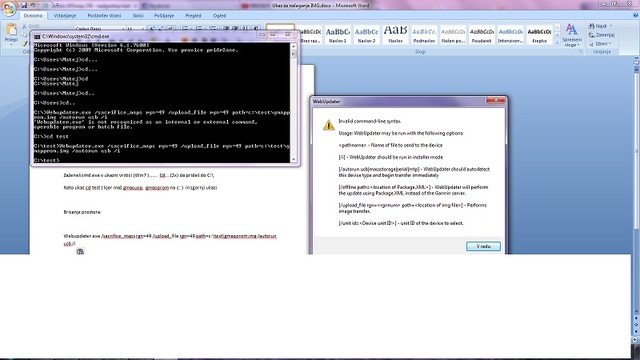Image resolution: width=640 pixels, height=360 pixels.
Task: Click the Undo icon in the Quick Access toolbar
Action: click(x=33, y=5)
